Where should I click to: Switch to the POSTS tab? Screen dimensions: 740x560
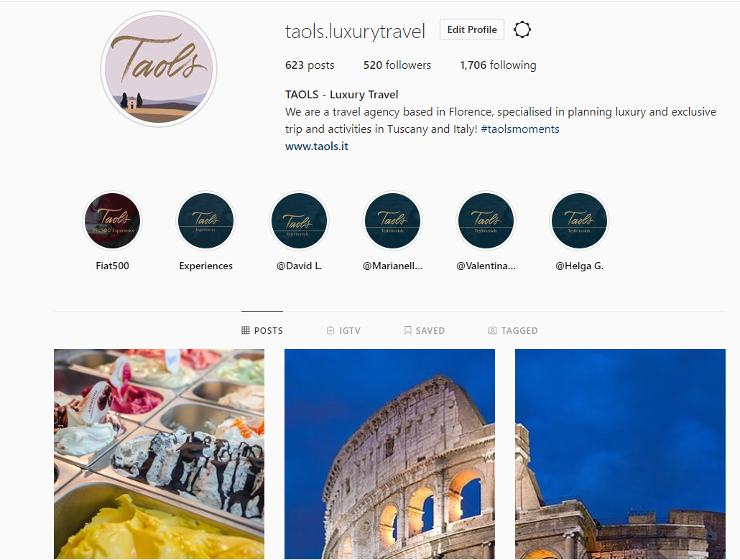point(262,331)
